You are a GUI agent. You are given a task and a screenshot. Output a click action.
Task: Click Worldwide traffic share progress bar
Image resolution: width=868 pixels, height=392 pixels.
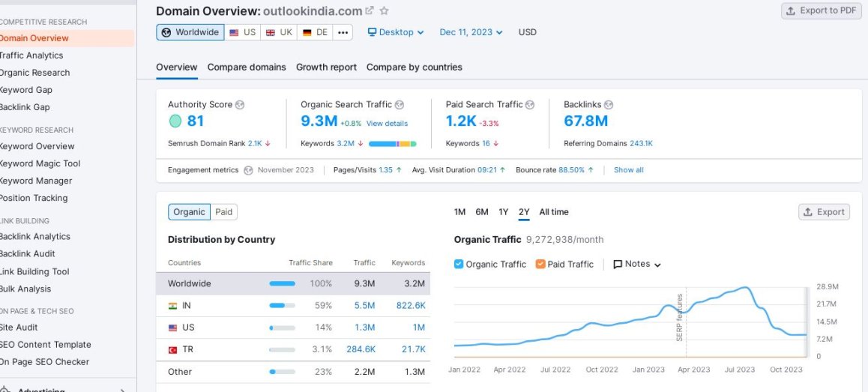(x=283, y=283)
